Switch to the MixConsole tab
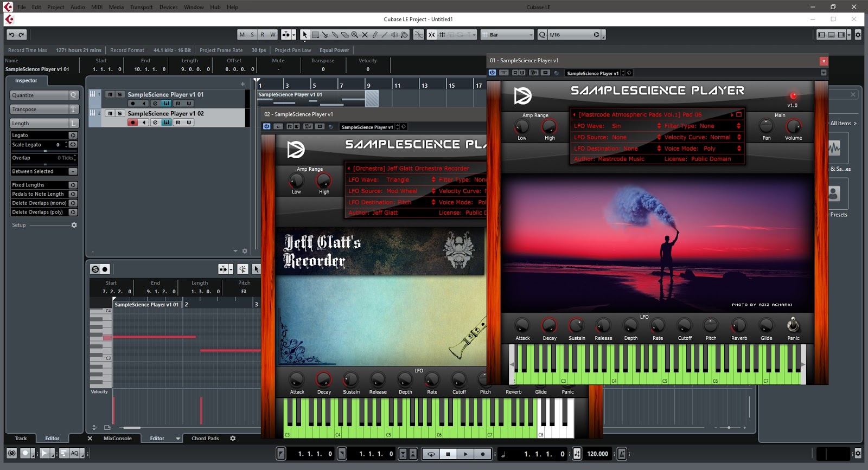The height and width of the screenshot is (470, 868). (118, 439)
